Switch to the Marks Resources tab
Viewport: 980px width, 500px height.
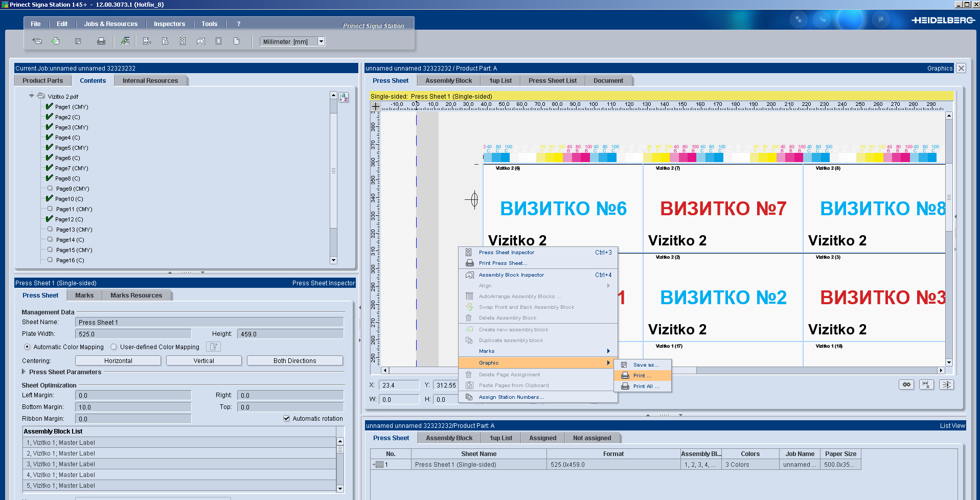(136, 296)
